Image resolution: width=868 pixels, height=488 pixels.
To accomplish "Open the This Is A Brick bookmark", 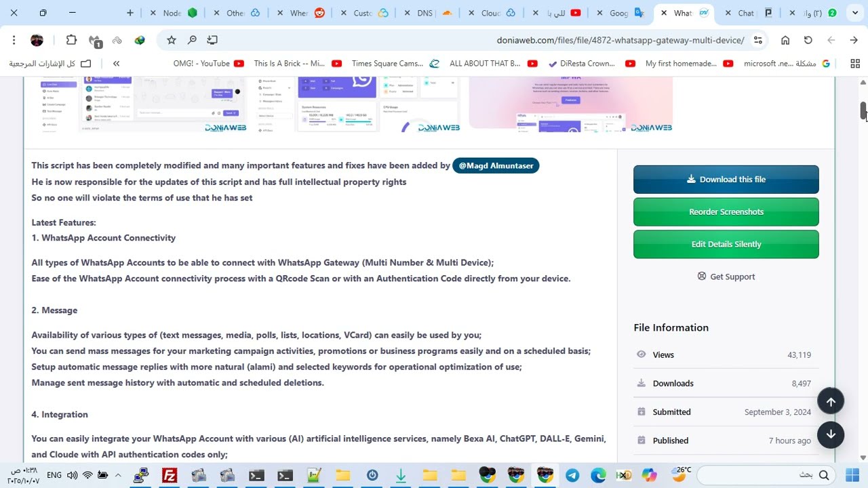I will (x=298, y=64).
